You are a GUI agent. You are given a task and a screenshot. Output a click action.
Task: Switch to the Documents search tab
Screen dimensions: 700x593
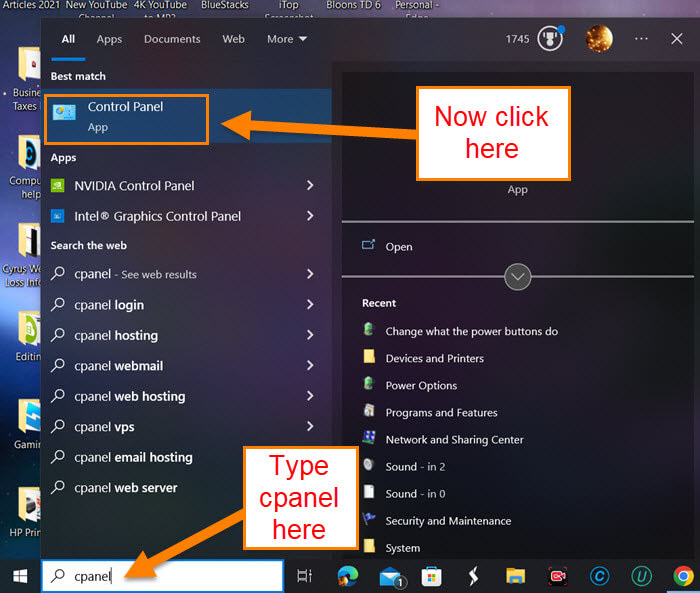(172, 39)
